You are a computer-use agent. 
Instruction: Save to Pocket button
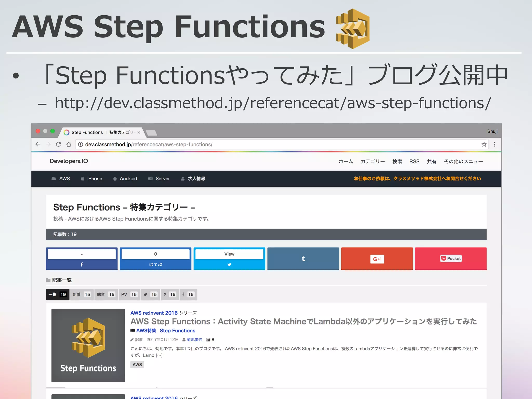[x=451, y=259]
